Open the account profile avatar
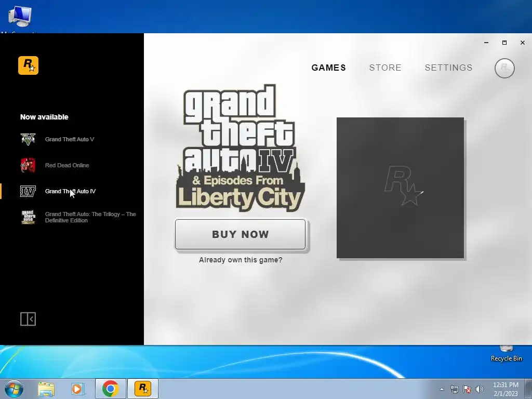Viewport: 532px width, 399px height. (x=504, y=68)
